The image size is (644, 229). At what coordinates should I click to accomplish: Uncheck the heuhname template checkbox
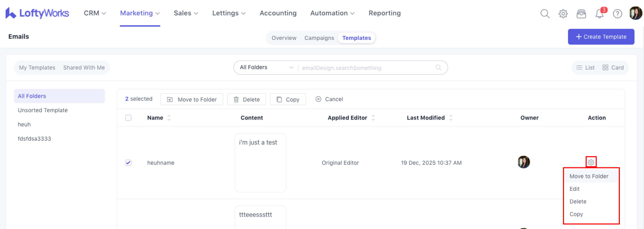pyautogui.click(x=128, y=163)
